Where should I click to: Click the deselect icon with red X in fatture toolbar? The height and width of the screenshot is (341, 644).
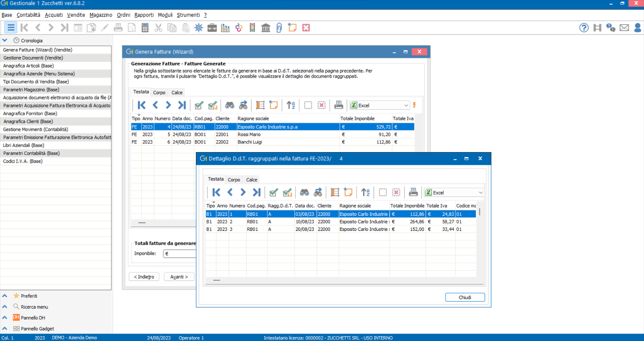point(322,105)
